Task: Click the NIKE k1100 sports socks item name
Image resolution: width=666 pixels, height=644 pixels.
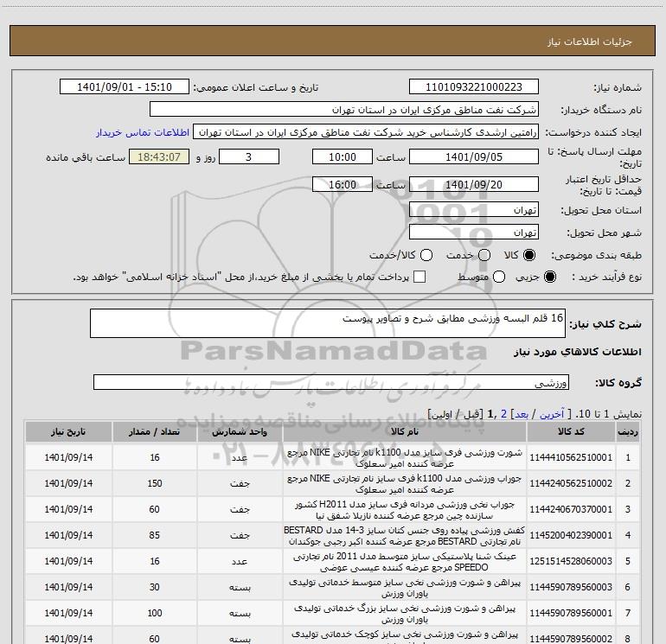Action: [x=405, y=483]
